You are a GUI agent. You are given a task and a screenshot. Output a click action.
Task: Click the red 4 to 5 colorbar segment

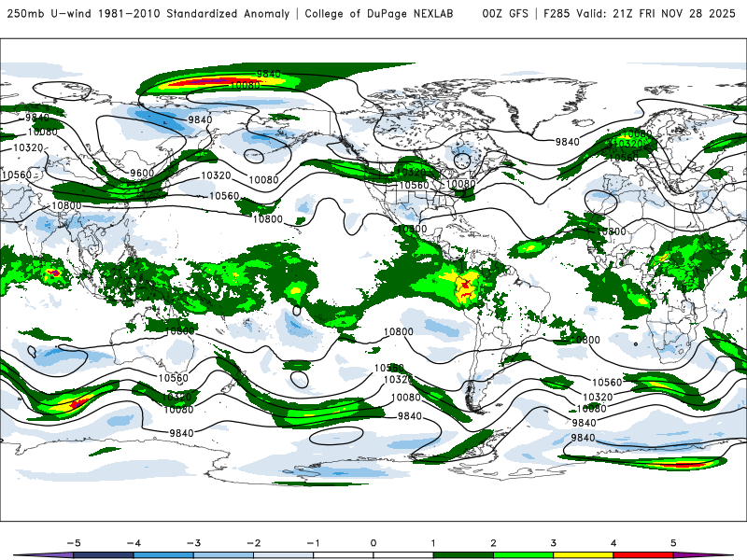coord(643,555)
